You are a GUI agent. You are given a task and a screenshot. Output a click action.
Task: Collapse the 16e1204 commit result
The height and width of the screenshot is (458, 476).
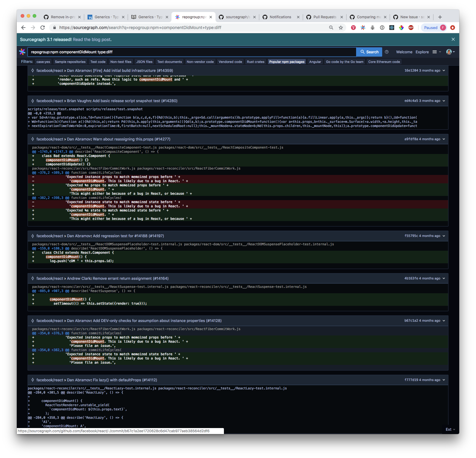click(x=444, y=70)
